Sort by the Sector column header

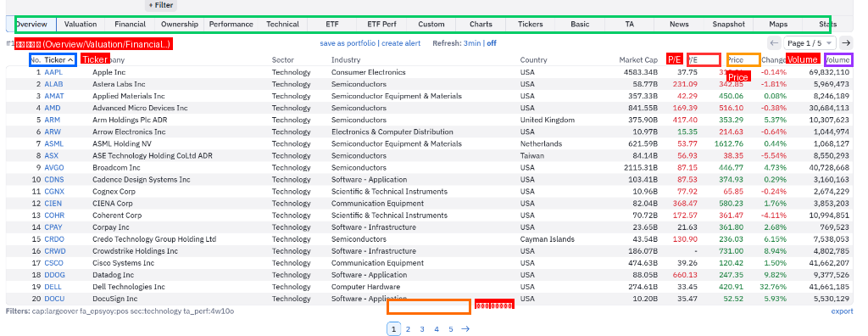(283, 60)
